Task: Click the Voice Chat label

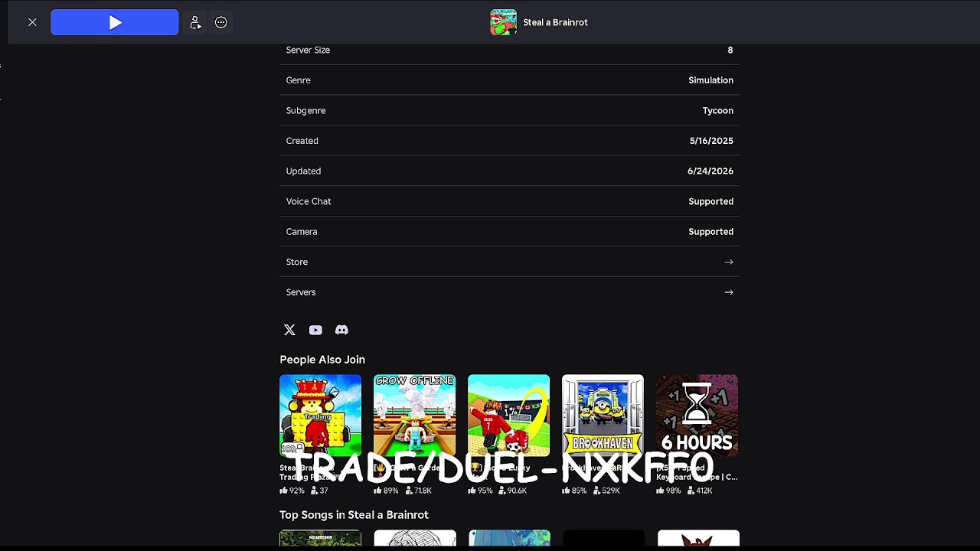Action: [309, 201]
